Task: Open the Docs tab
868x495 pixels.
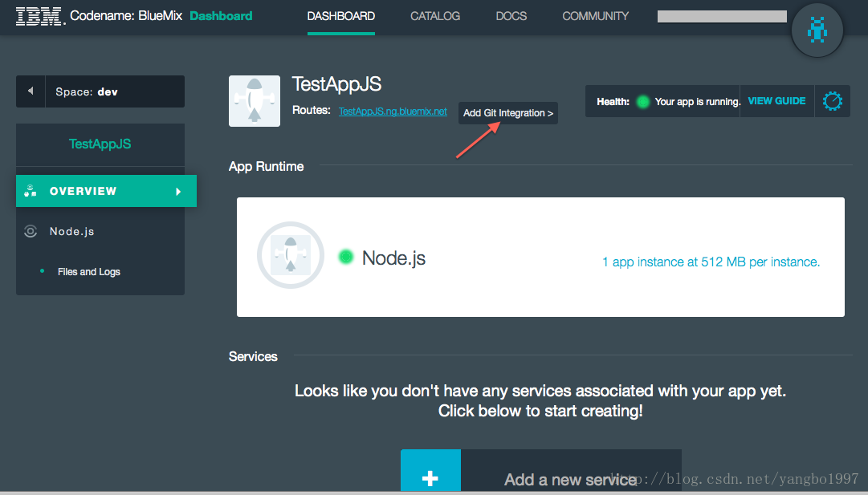Action: (x=511, y=17)
